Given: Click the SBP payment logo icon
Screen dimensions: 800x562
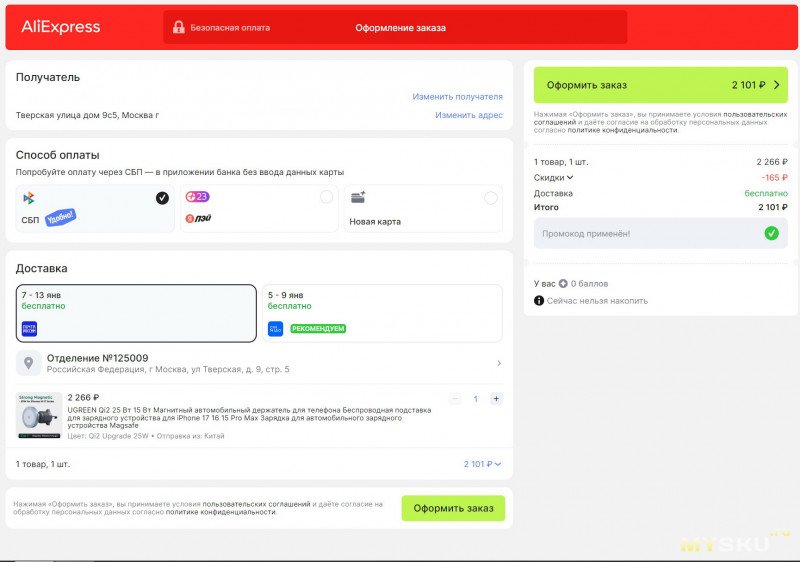Looking at the screenshot, I should (29, 198).
